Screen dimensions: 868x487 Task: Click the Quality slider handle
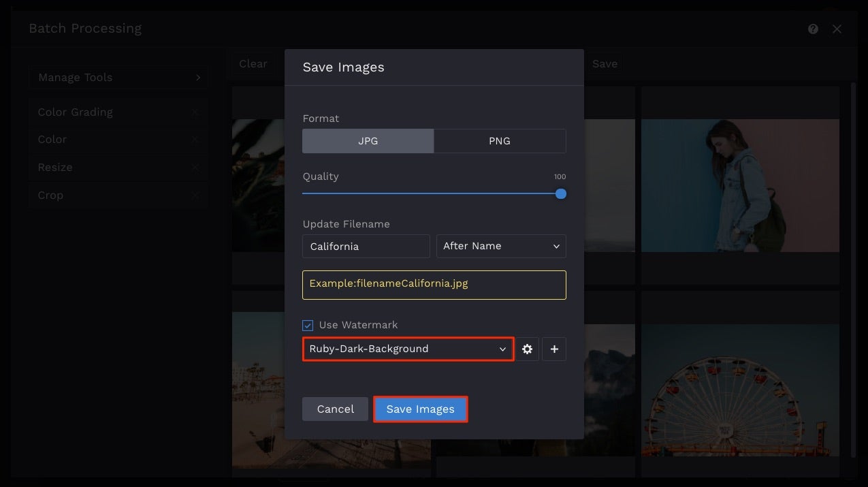(x=560, y=193)
